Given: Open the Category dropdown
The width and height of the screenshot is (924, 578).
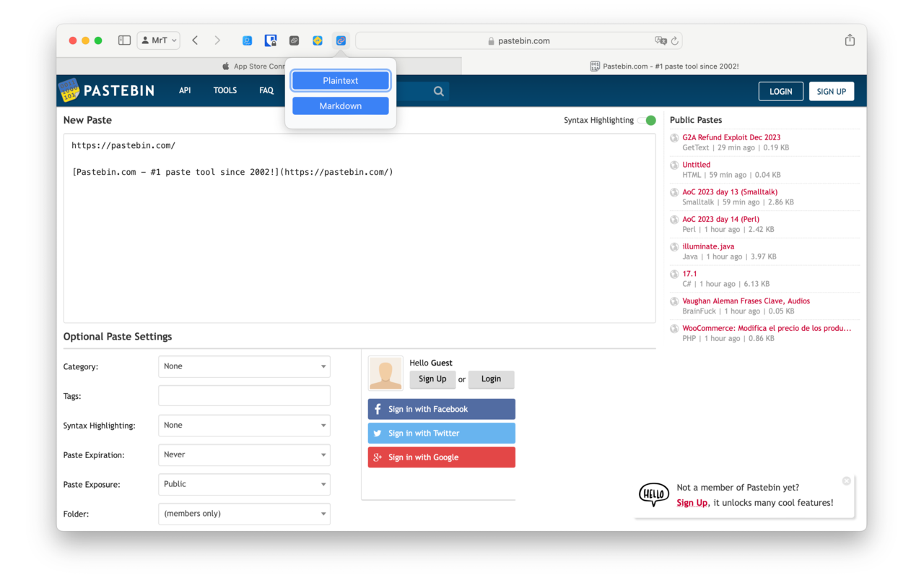Looking at the screenshot, I should [244, 366].
